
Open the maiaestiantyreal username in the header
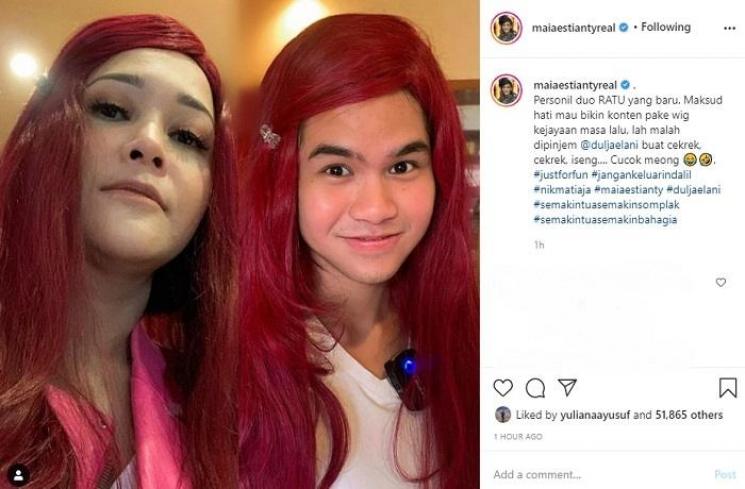573,28
